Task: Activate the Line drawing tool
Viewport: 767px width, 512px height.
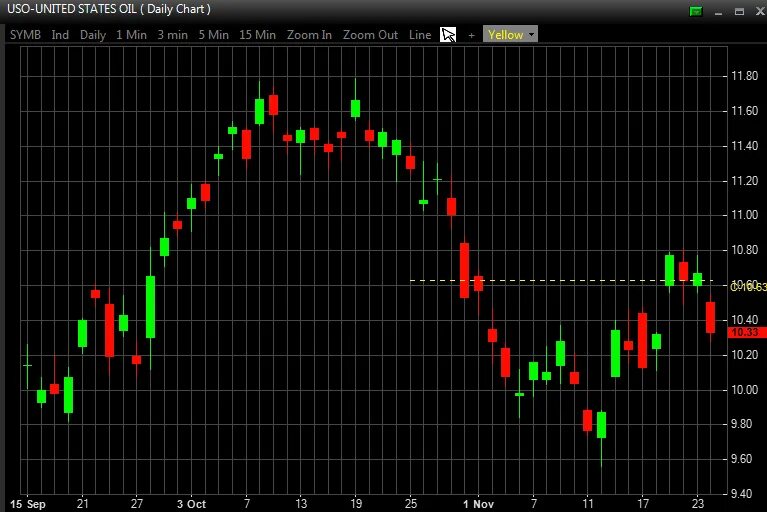Action: point(420,35)
